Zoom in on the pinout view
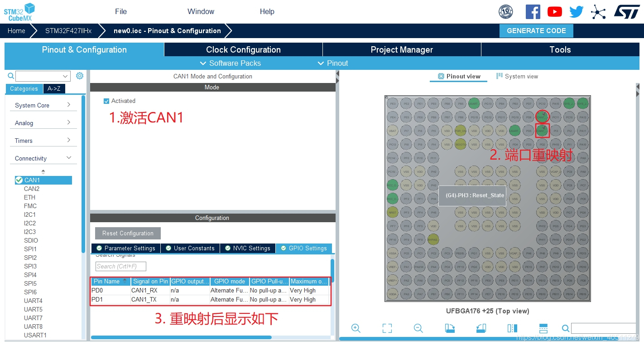 point(356,328)
